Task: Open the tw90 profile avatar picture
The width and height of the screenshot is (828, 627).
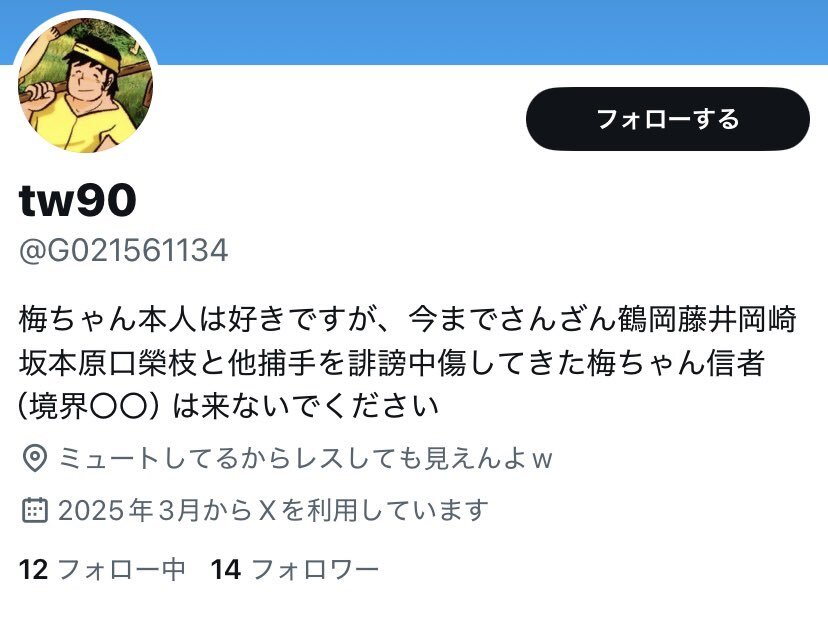Action: (x=86, y=85)
